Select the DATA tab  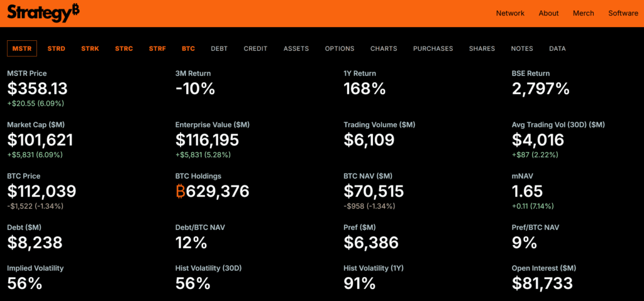[x=557, y=48]
